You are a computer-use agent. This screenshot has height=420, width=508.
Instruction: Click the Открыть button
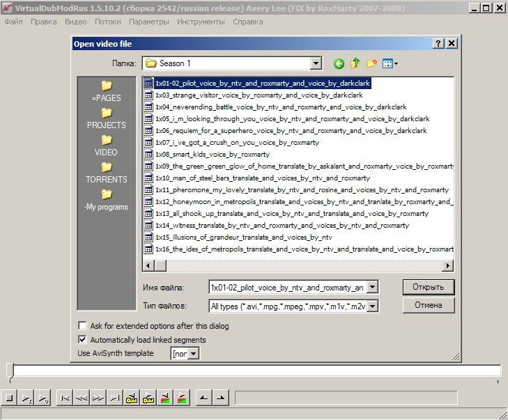tap(429, 287)
